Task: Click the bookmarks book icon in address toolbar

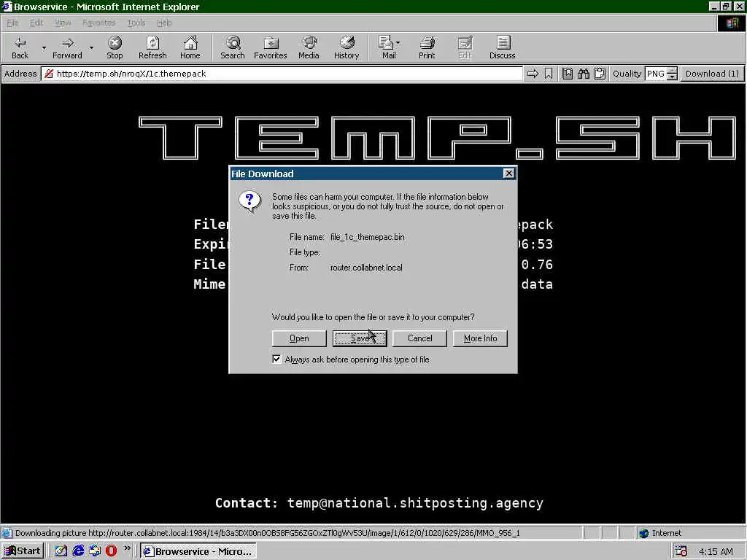Action: 568,74
